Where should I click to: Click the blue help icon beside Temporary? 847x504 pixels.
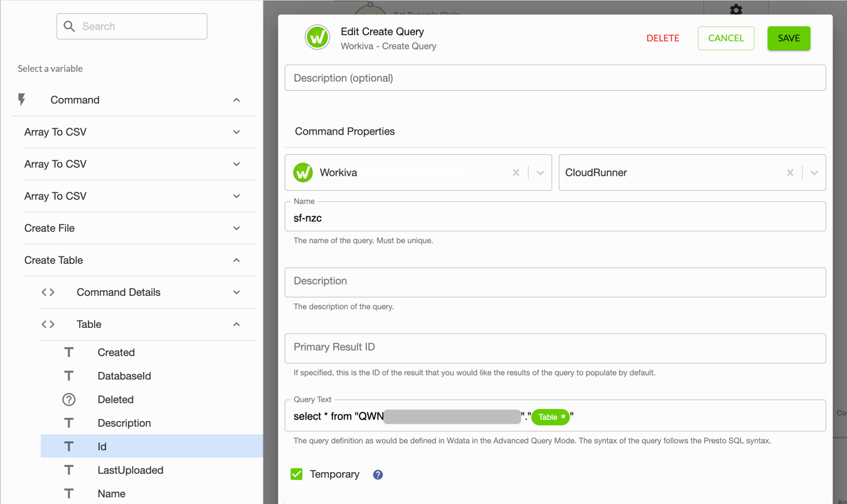[x=378, y=475]
